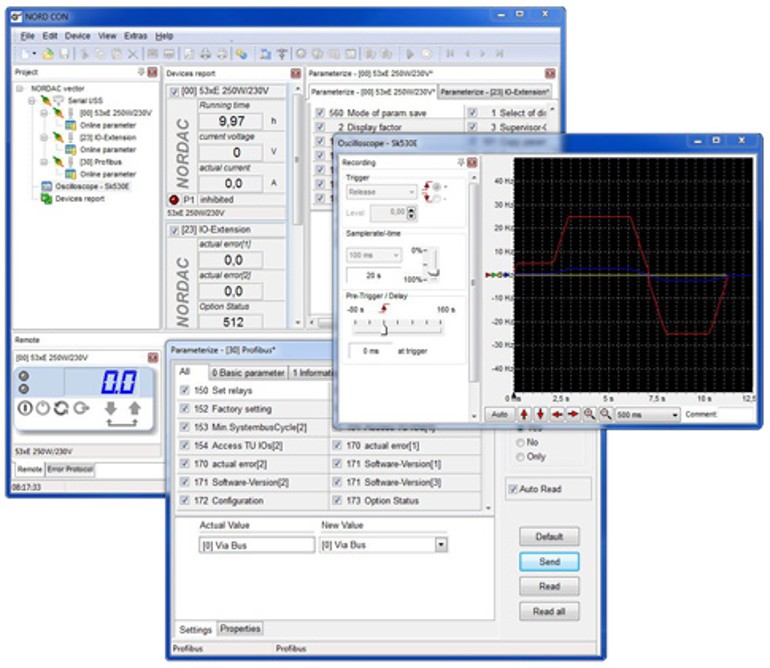Zoom in on oscilloscope with magnifier plus
Viewport: 770px width, 668px height.
[589, 414]
